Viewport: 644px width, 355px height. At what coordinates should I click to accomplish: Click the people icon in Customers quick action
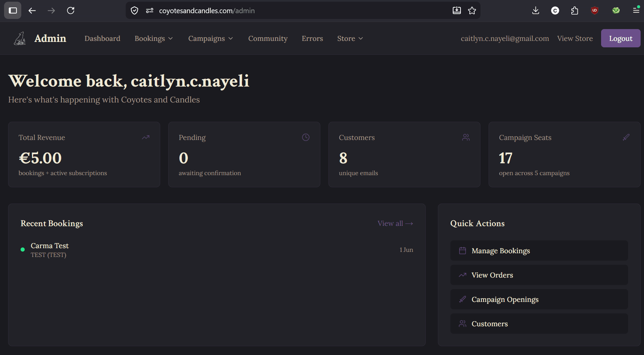[x=463, y=324]
